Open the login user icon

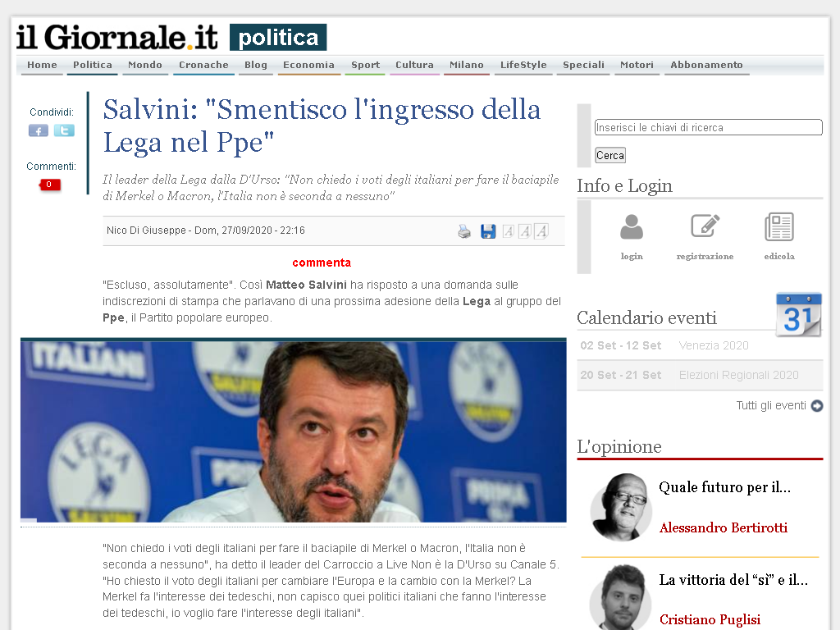tap(632, 226)
